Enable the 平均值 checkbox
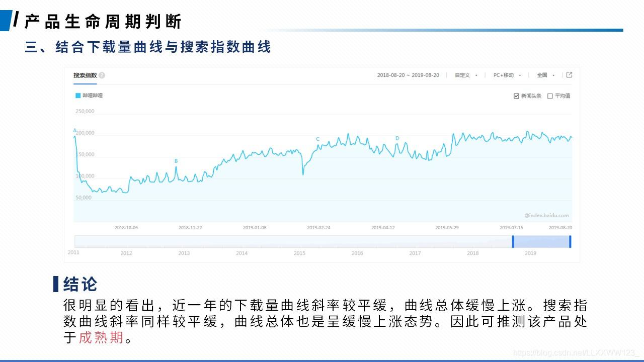 [x=550, y=96]
